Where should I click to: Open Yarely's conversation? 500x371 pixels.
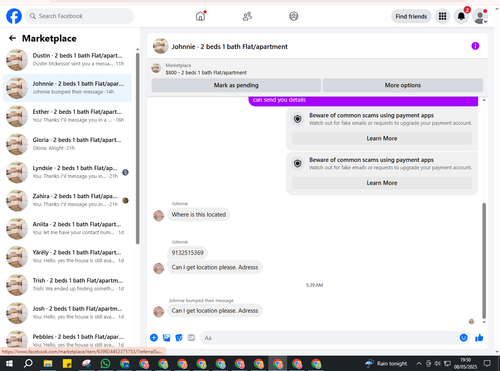coord(67,256)
